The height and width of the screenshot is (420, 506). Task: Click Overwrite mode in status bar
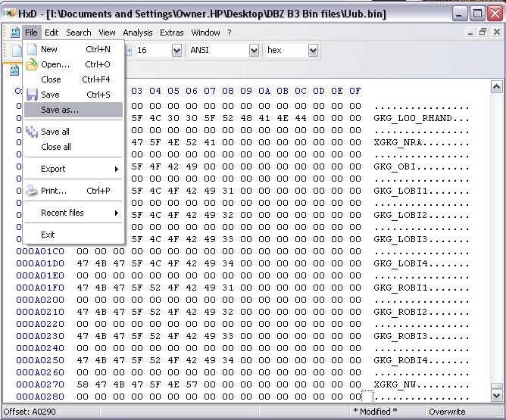coord(447,412)
